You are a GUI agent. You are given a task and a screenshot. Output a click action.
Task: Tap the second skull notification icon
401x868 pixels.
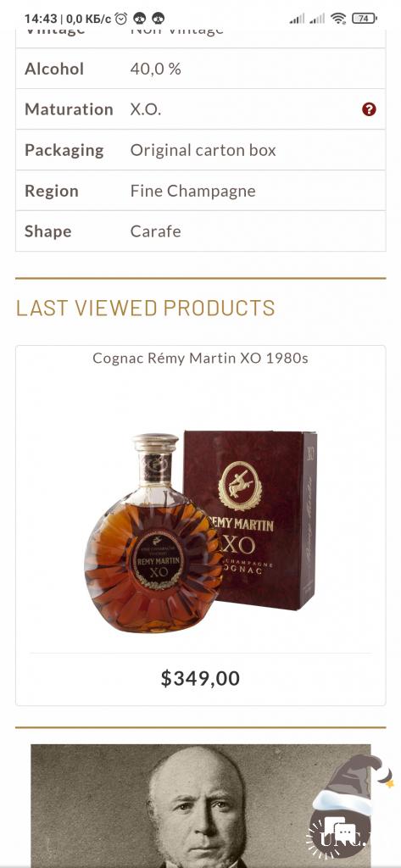[158, 19]
